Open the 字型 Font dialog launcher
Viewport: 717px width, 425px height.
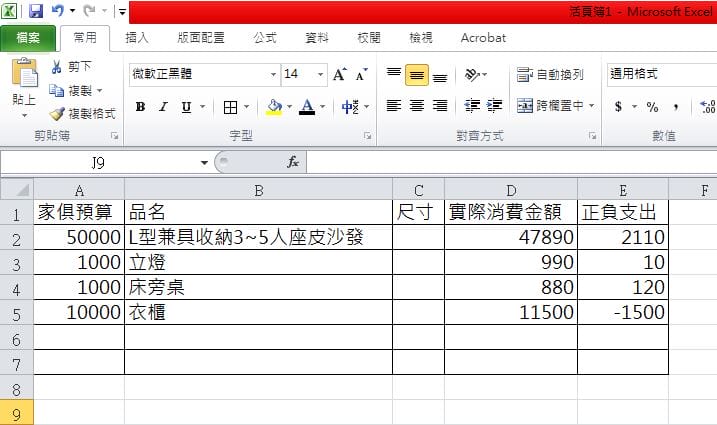pyautogui.click(x=367, y=136)
